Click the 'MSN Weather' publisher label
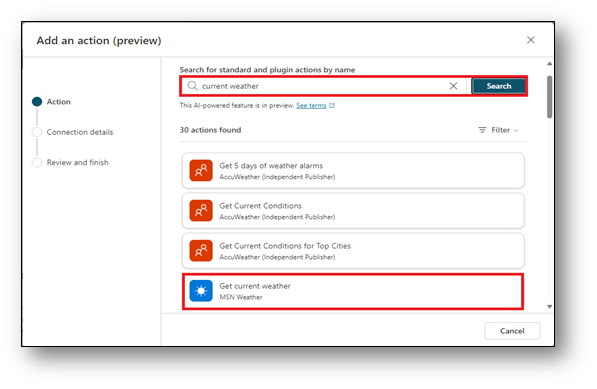 (x=241, y=297)
